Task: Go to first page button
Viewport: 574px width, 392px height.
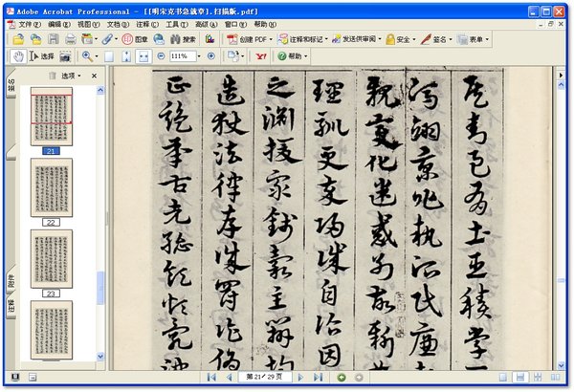Action: point(211,377)
